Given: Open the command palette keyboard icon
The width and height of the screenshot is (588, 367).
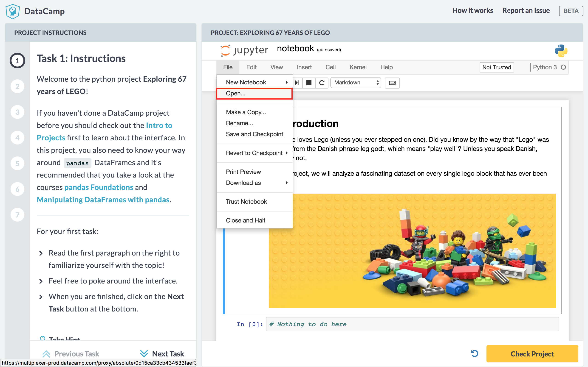Looking at the screenshot, I should [x=392, y=83].
